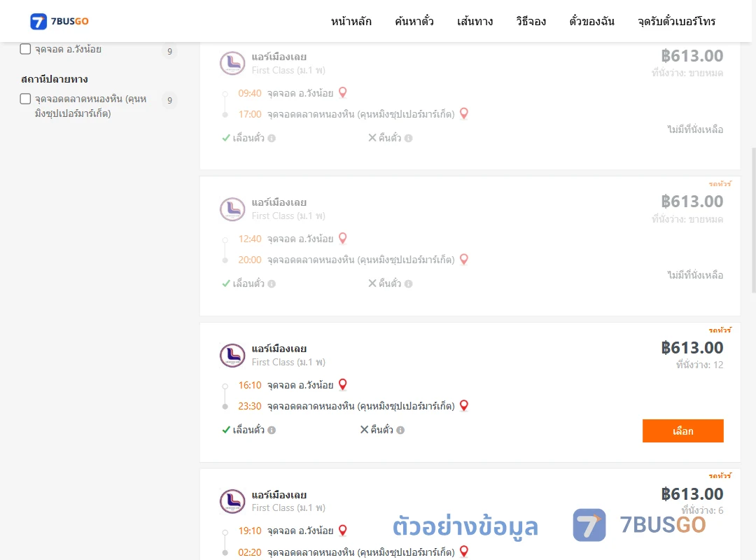Open map pin for 20:00 arrival stop
756x560 pixels.
point(464,260)
